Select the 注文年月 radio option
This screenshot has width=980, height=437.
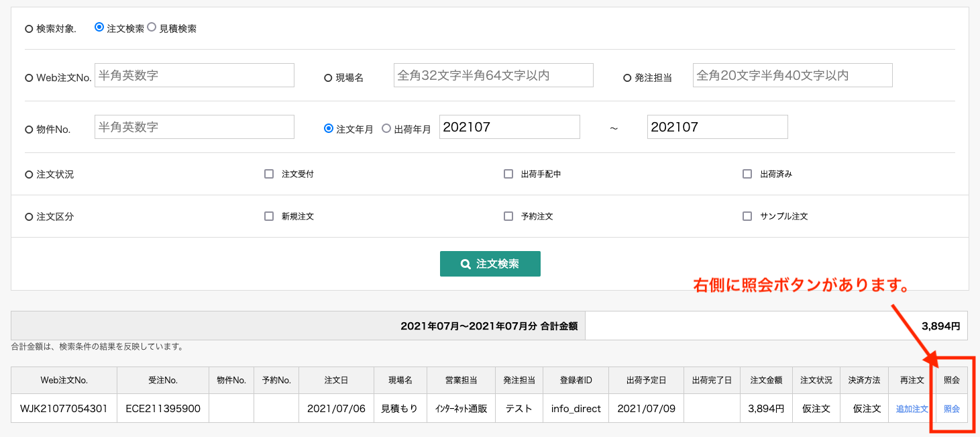(329, 128)
